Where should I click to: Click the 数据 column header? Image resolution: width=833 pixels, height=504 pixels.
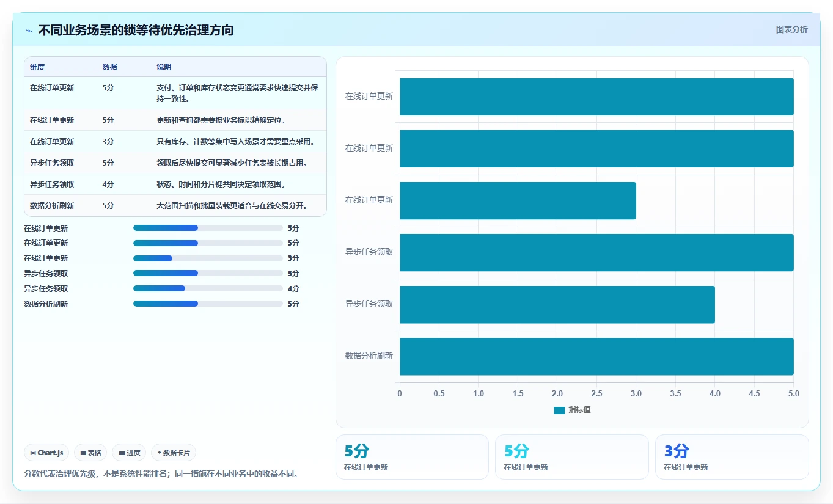(109, 67)
